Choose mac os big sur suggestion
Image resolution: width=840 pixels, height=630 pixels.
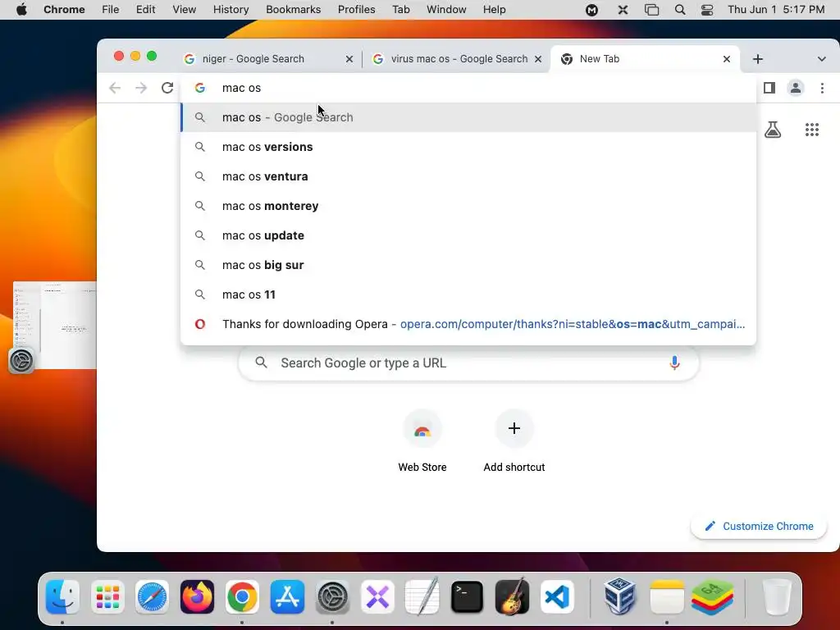coord(468,265)
